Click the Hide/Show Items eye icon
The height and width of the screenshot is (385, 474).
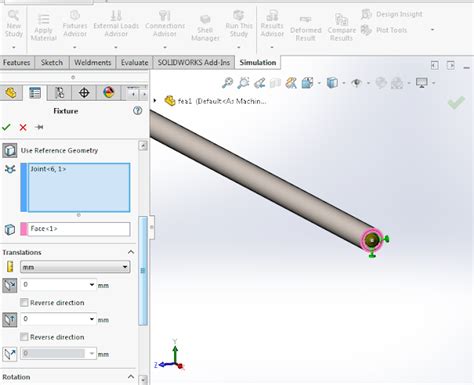coord(356,82)
